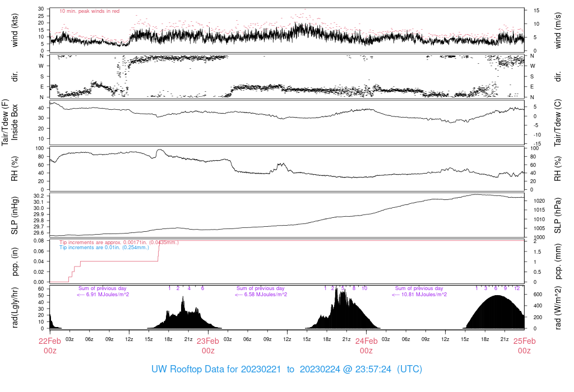574x392 pixels.
Task: Click the 23Feb 00z date label
Action: tap(208, 346)
